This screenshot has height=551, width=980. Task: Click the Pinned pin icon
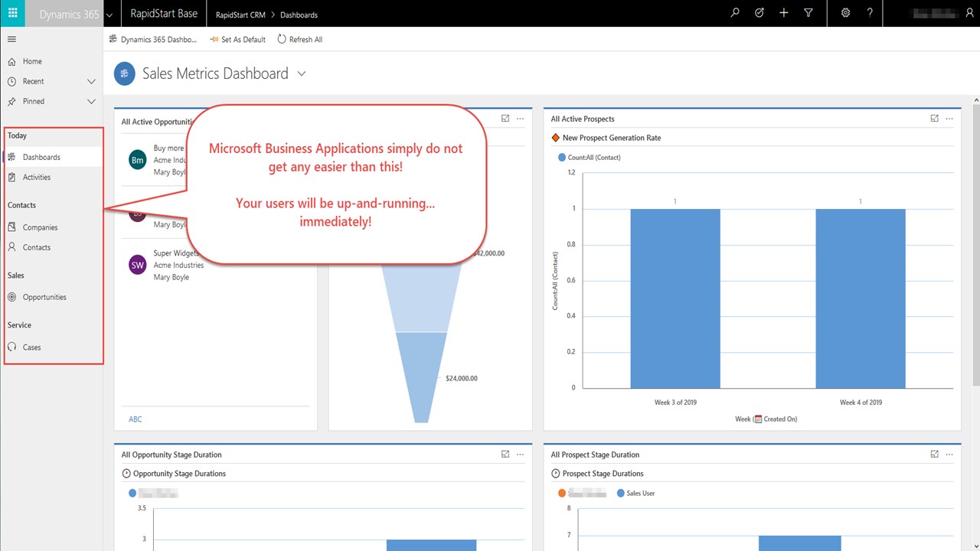pyautogui.click(x=11, y=101)
